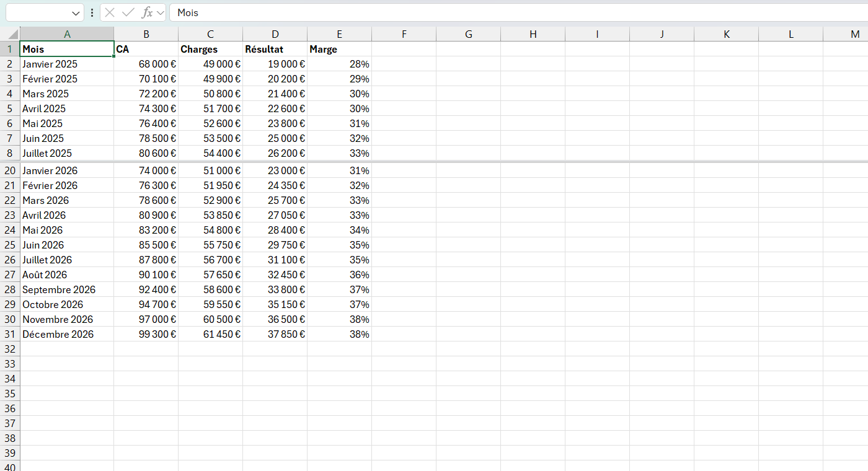Click the 49 000 € Charges value
This screenshot has width=868, height=471.
(x=211, y=64)
